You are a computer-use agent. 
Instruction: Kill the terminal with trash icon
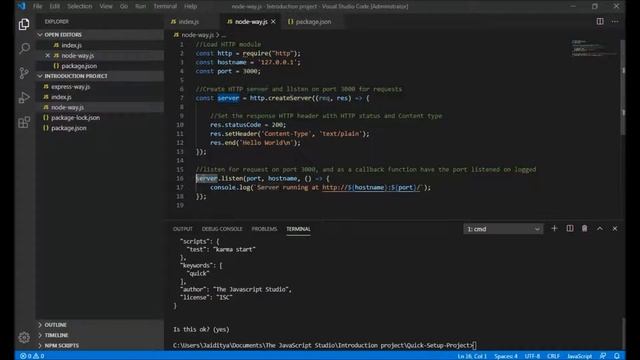coord(584,229)
